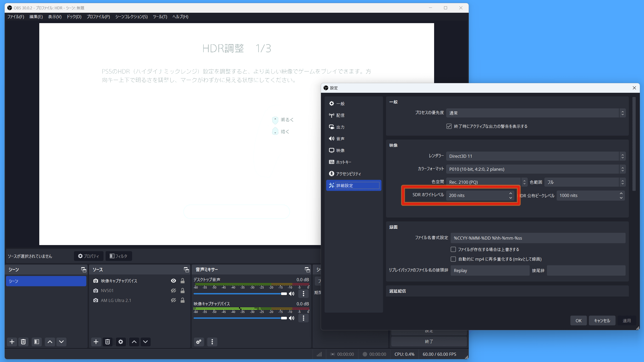Open the 出力 settings category
644x362 pixels.
pyautogui.click(x=353, y=127)
